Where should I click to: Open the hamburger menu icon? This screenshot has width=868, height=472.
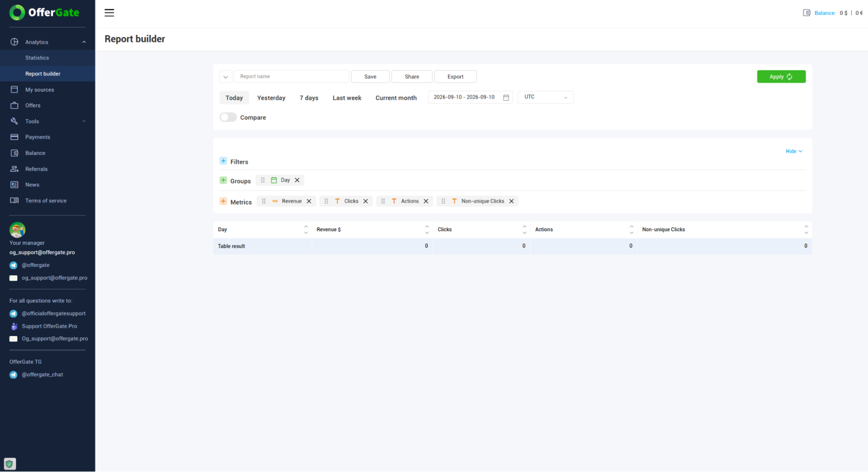(109, 13)
